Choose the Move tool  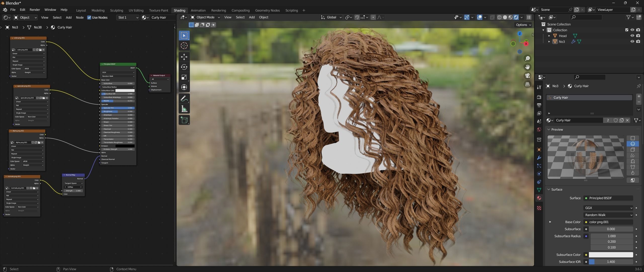pos(184,57)
